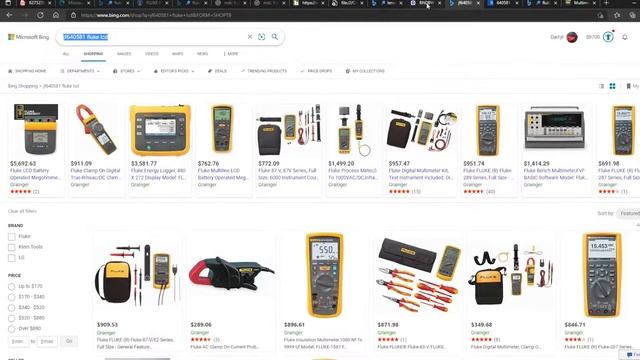Switch to list view layout icon

[601, 86]
